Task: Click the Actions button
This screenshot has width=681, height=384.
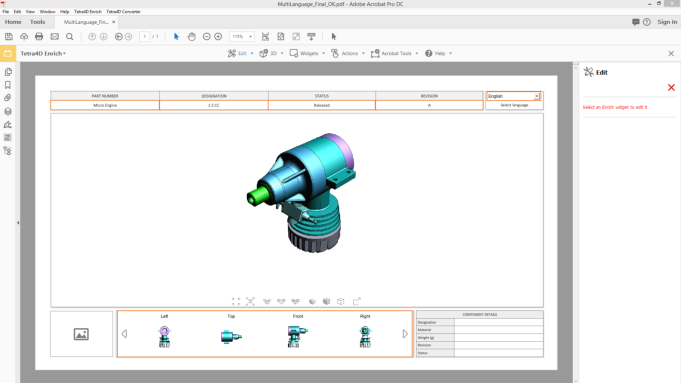Action: [345, 53]
